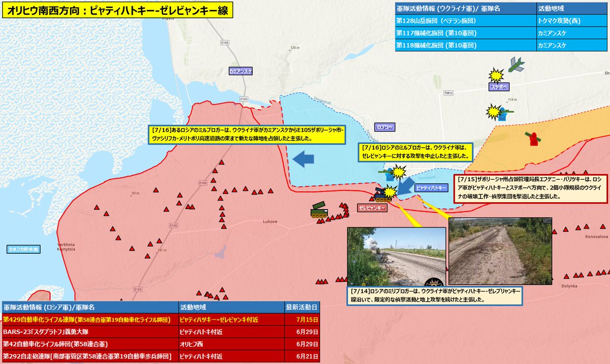
Task: Open the right photo of a dirt road
Action: click(x=500, y=251)
